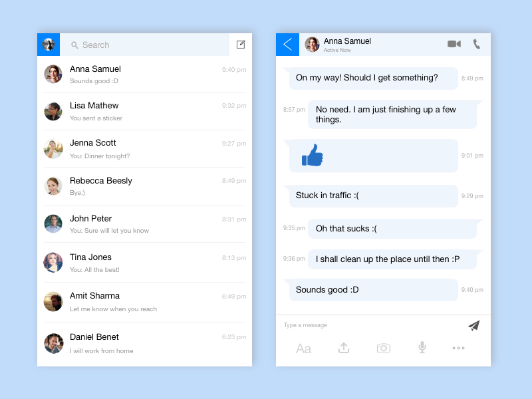Open more options three-dots icon

tap(458, 348)
